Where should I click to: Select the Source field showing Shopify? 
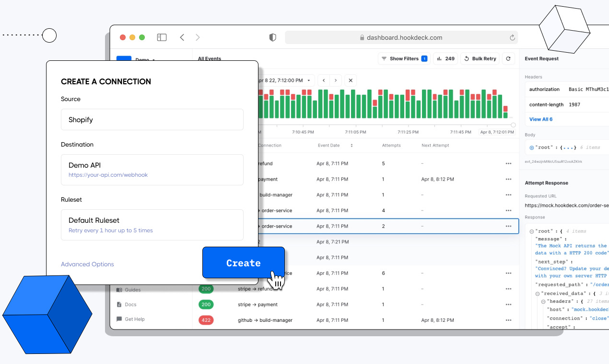pos(152,119)
